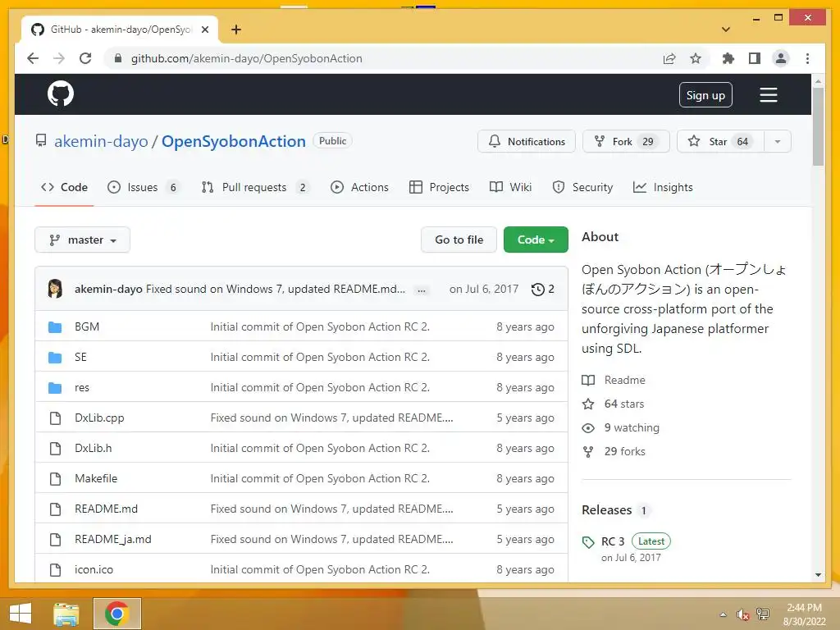Image resolution: width=840 pixels, height=630 pixels.
Task: Open the Insights tab
Action: 663,188
